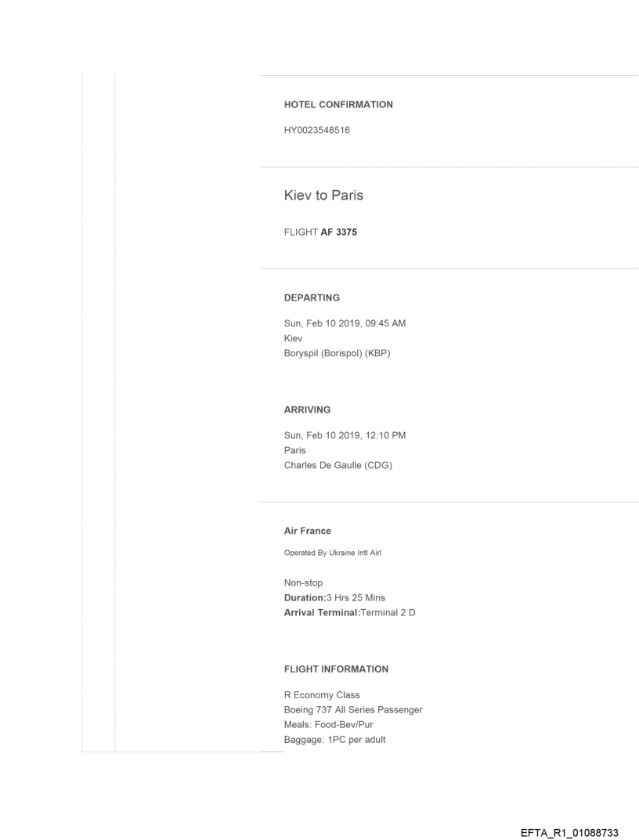Click the Kiev to Paris title

point(323,196)
